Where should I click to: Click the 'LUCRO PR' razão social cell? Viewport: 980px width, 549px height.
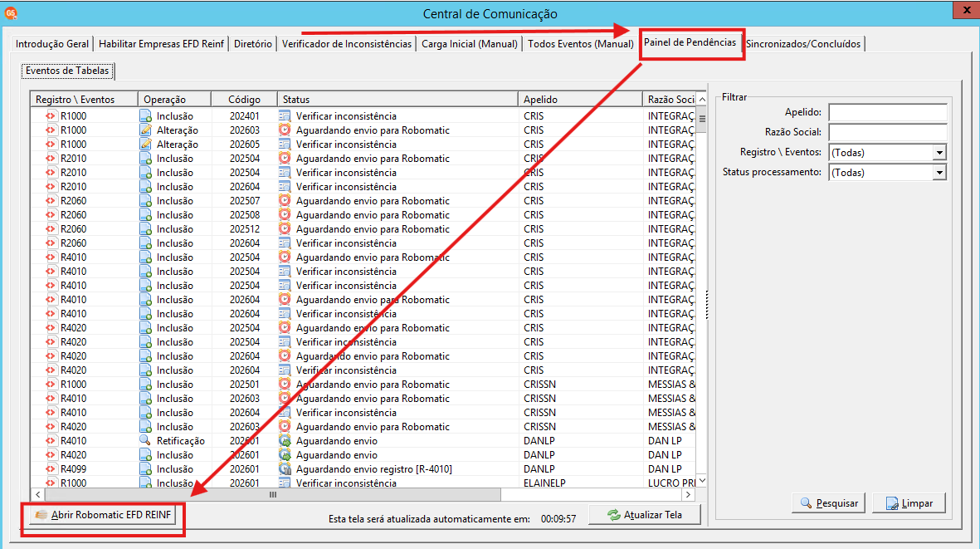pos(671,483)
